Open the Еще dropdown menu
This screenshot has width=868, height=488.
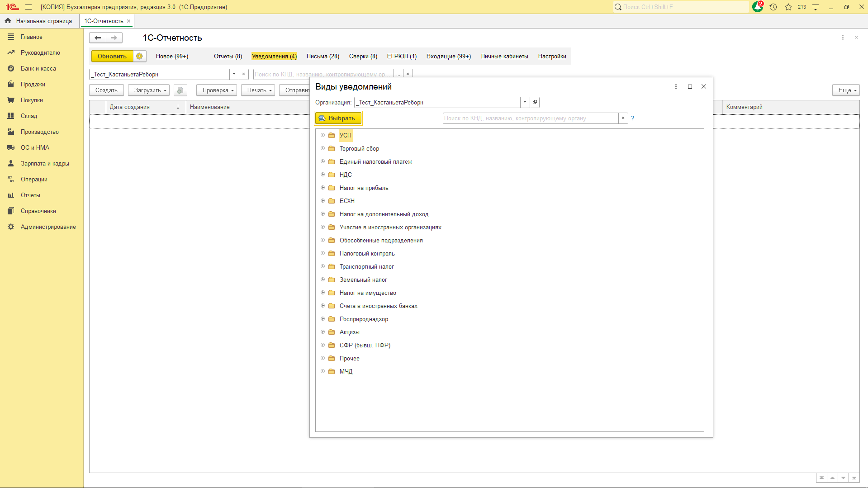pyautogui.click(x=846, y=90)
